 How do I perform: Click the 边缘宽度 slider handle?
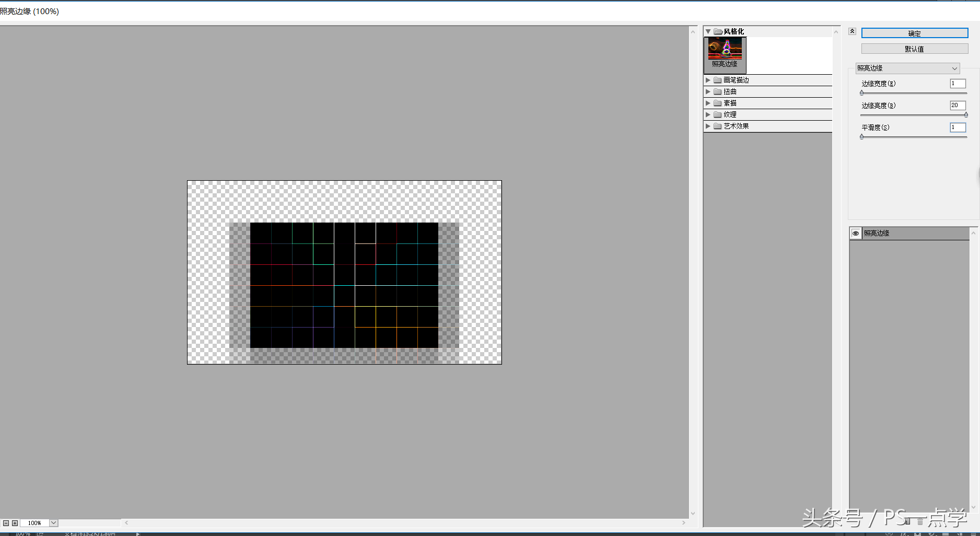(x=862, y=92)
